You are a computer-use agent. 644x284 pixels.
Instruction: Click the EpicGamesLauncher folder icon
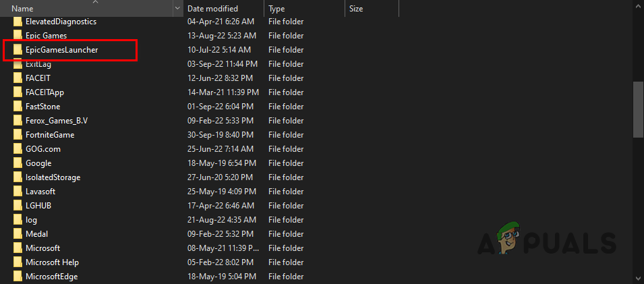[18, 50]
